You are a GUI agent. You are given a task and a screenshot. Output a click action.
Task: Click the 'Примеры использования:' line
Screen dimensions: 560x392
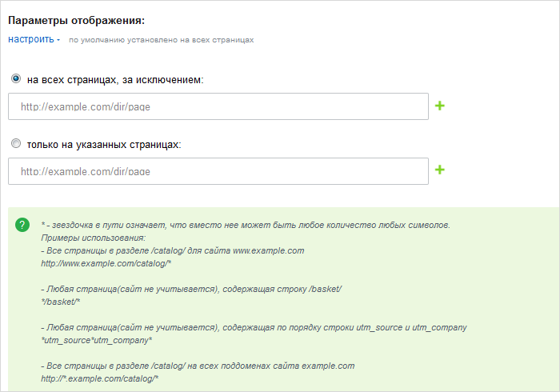pyautogui.click(x=94, y=238)
